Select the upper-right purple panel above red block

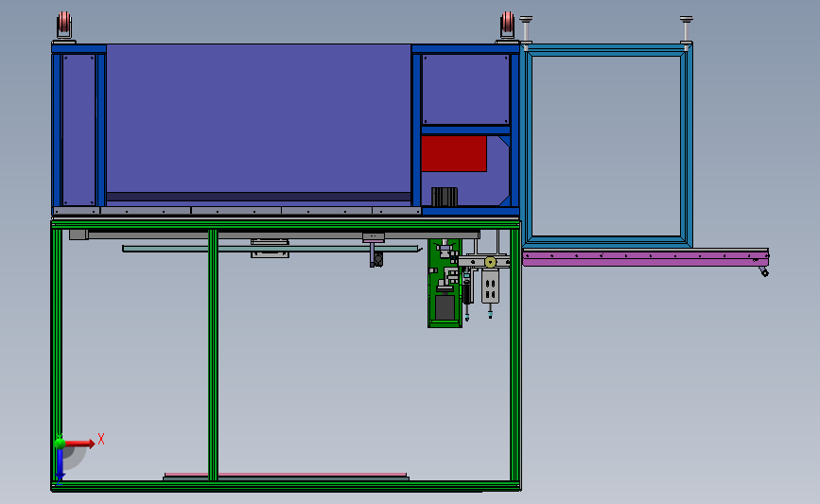(x=465, y=90)
